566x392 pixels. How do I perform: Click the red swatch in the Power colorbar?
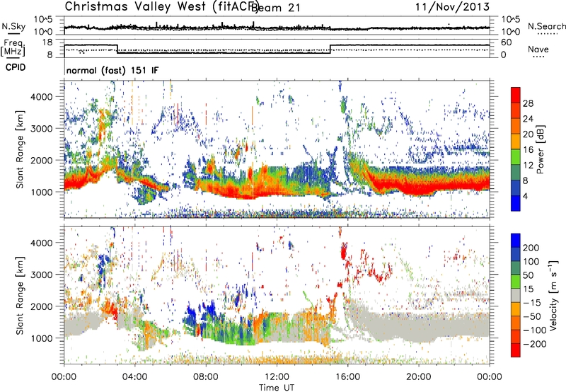pyautogui.click(x=516, y=96)
